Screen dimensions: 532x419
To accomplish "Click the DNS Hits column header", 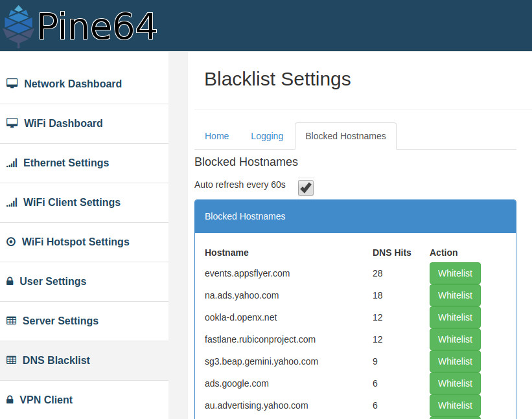I will click(392, 253).
